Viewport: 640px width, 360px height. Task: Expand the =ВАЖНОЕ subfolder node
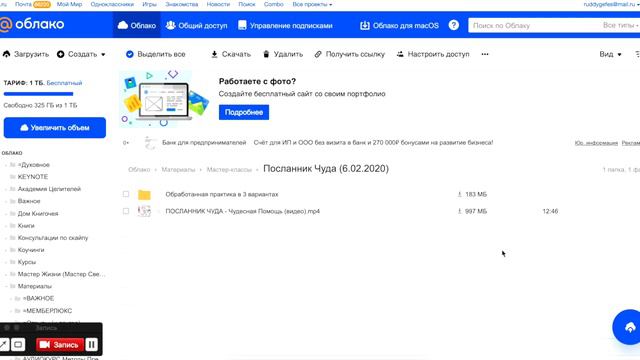coord(11,298)
